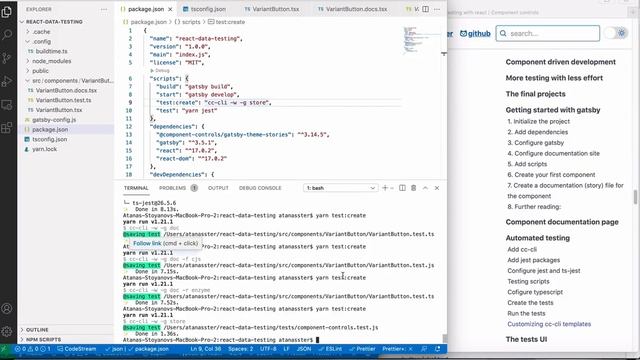This screenshot has height=360, width=640.
Task: Open editor more actions ellipsis
Action: [437, 9]
